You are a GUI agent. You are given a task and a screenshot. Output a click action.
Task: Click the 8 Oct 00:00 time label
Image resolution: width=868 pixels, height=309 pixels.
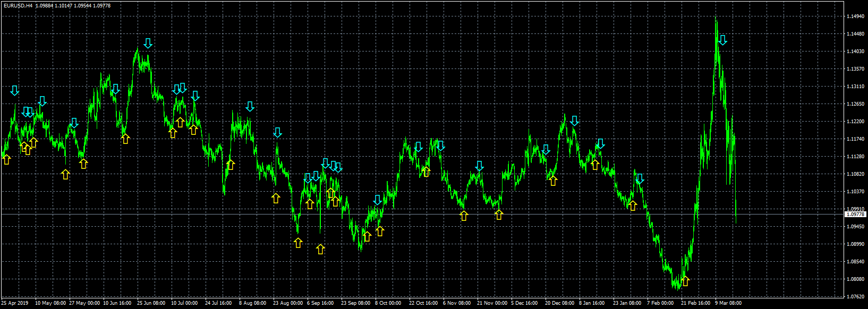click(x=388, y=303)
